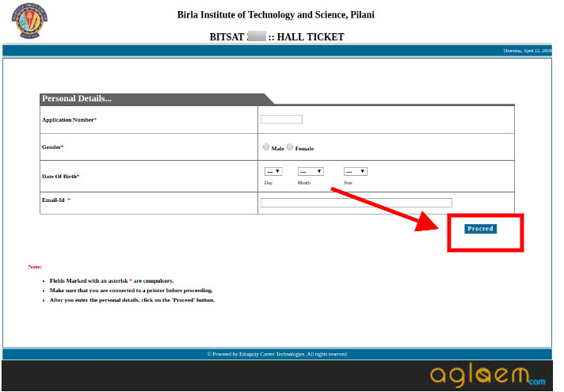This screenshot has width=564, height=392.
Task: Open the Day dropdown for date of birth
Action: (273, 172)
